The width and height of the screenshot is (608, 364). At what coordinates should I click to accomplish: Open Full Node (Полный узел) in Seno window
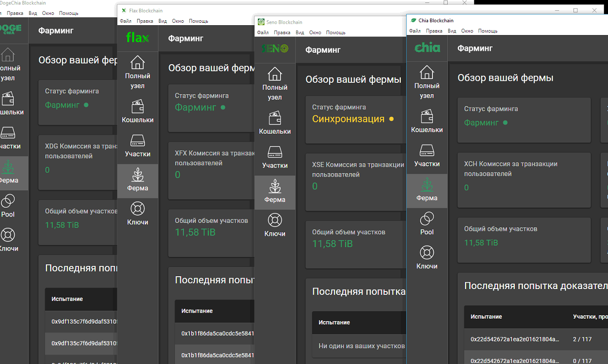275,84
